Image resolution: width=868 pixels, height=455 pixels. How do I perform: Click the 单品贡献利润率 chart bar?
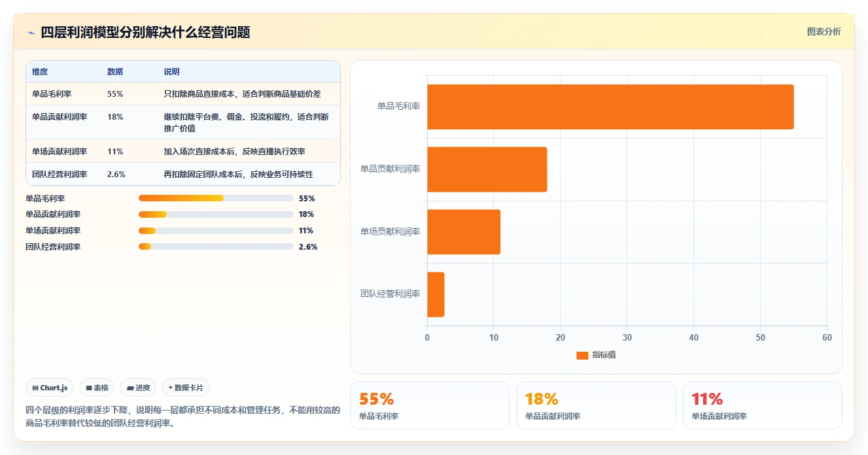tap(487, 169)
